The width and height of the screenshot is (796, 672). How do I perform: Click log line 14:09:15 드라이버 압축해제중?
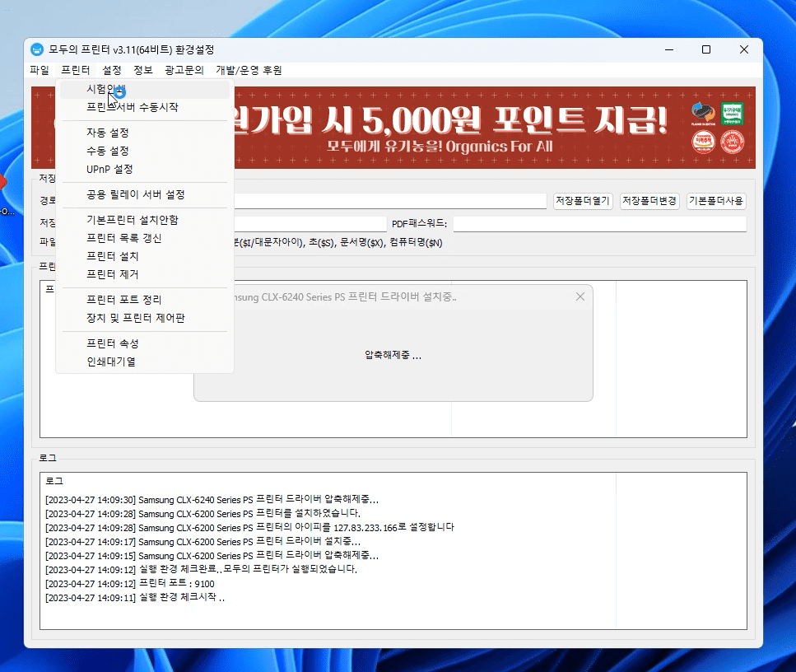[x=212, y=556]
